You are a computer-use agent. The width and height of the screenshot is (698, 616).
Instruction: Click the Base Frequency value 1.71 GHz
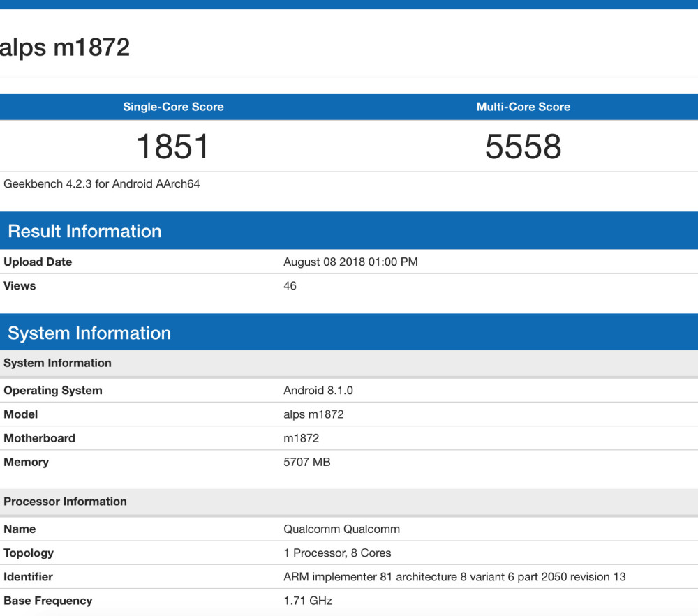(308, 601)
